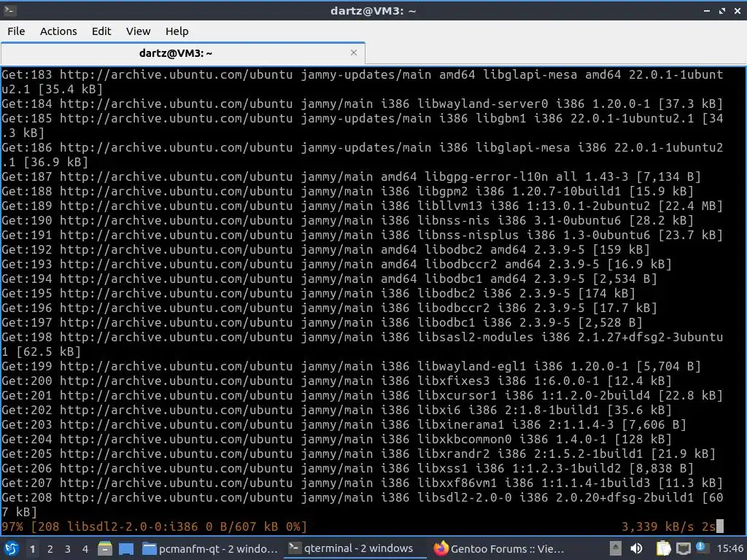This screenshot has height=560, width=747.
Task: Select the dartz@VM3: ~ terminal tab
Action: tap(176, 52)
